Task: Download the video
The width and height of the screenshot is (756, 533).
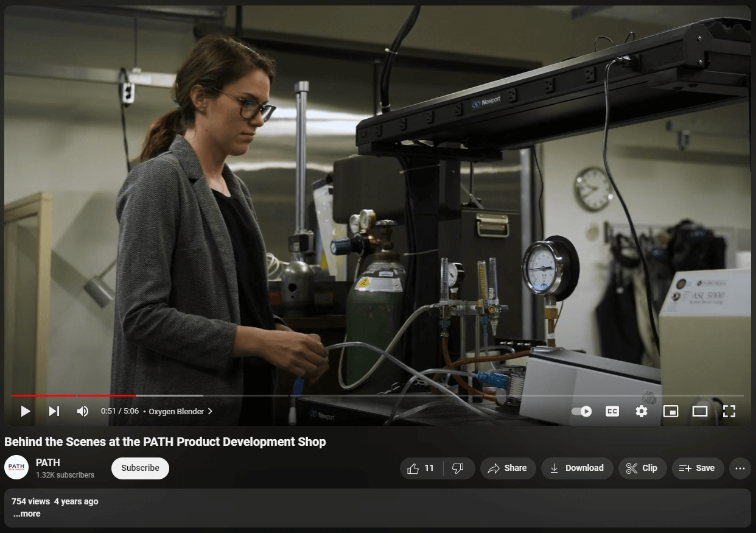Action: [576, 468]
